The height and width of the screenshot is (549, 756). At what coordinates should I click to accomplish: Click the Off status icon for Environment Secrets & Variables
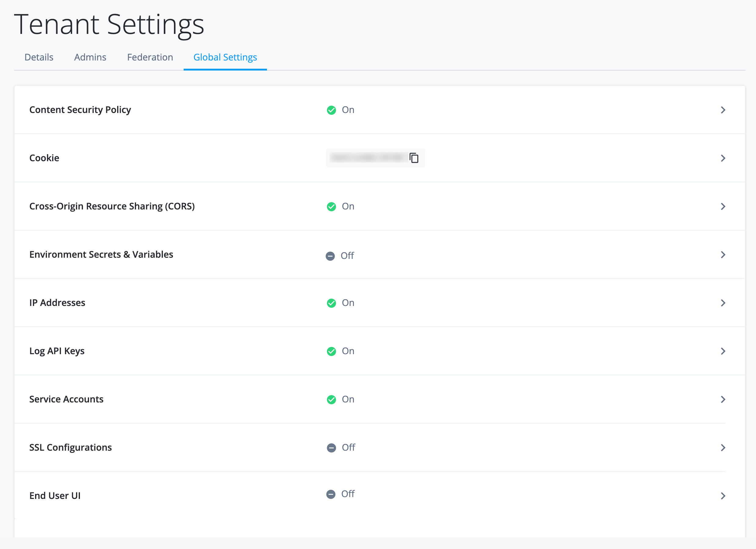click(x=330, y=256)
